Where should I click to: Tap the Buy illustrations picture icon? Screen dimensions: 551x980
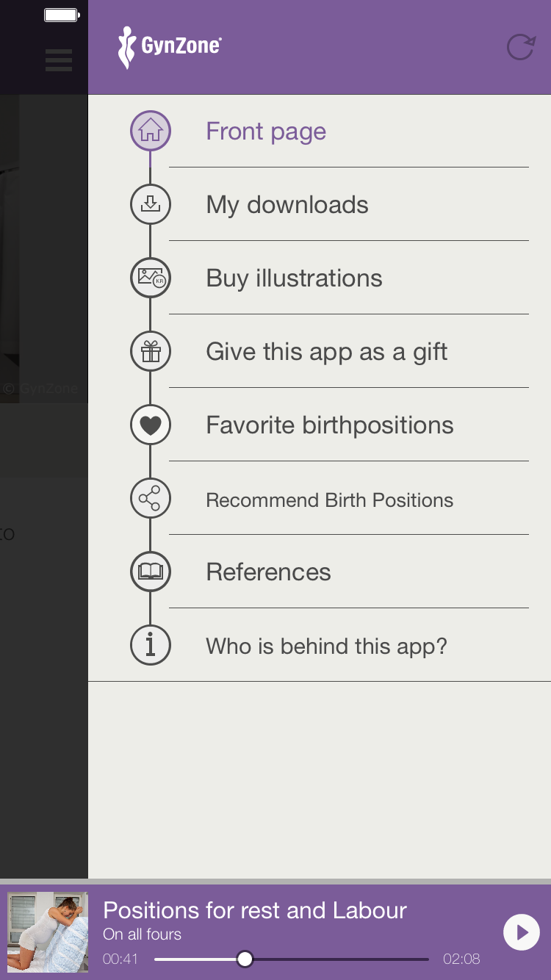tap(151, 278)
